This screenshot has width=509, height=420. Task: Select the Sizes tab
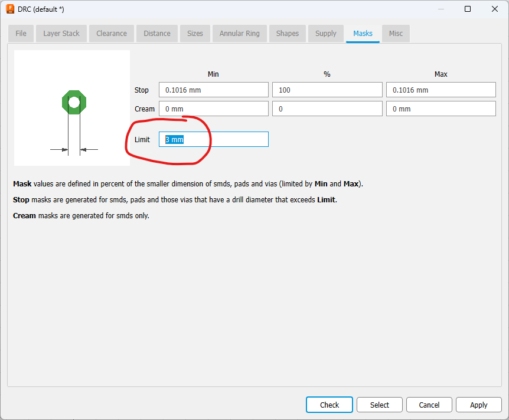coord(195,34)
